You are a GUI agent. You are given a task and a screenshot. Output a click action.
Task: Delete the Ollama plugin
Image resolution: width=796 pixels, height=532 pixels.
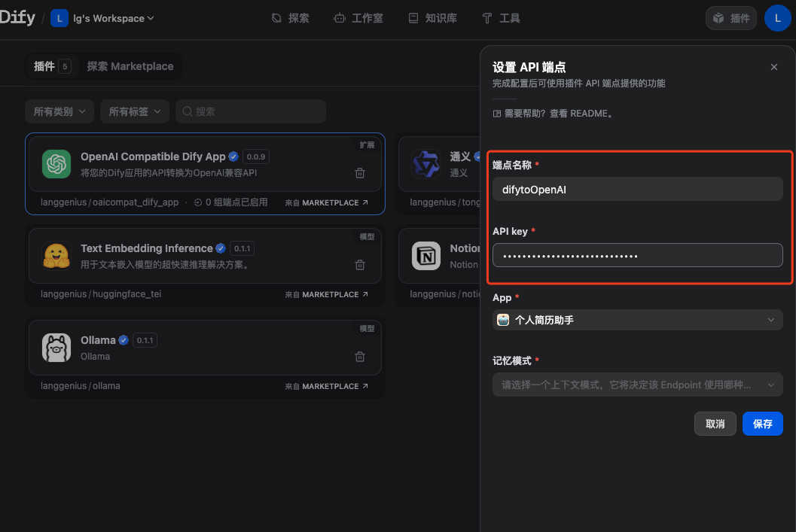coord(360,357)
